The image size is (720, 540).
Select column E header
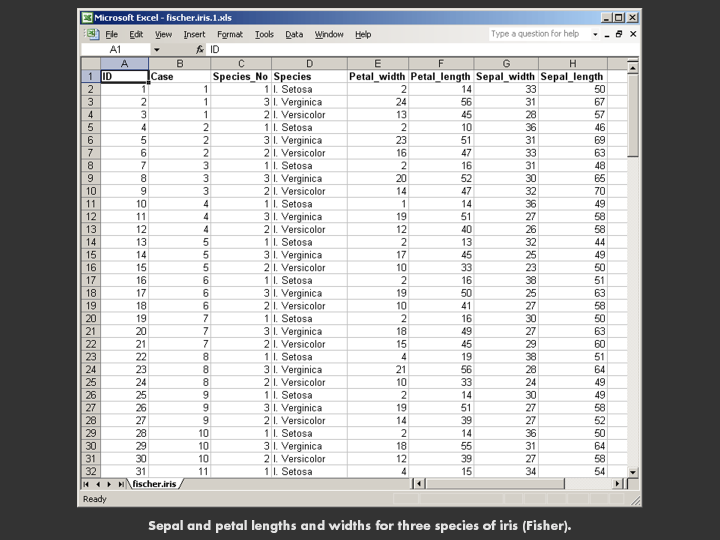click(377, 63)
